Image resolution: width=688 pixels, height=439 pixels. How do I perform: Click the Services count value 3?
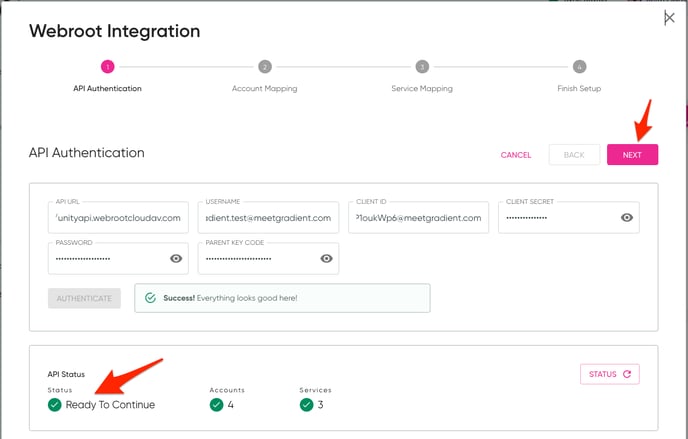(320, 405)
